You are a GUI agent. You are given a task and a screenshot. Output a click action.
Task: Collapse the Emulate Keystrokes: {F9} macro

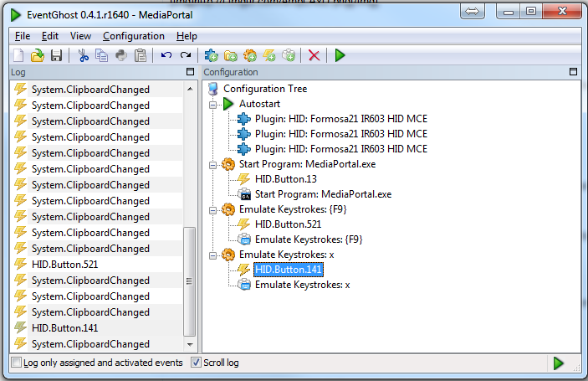click(x=212, y=210)
